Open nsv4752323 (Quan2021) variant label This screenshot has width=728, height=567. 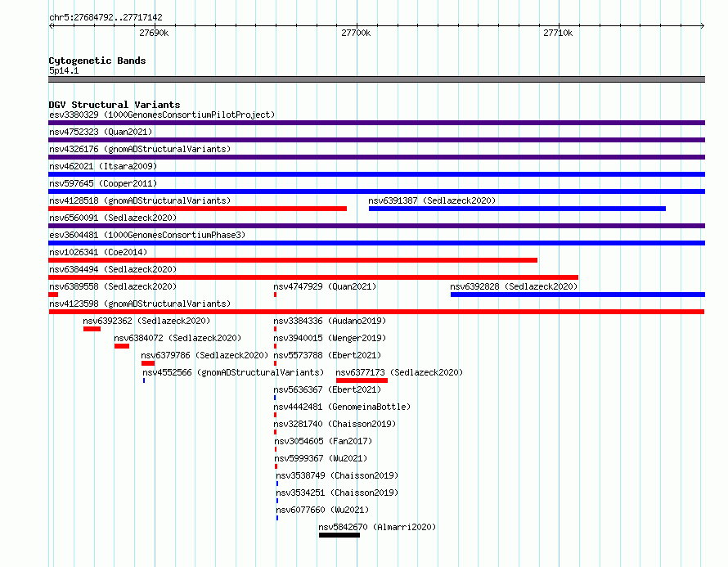pos(101,132)
